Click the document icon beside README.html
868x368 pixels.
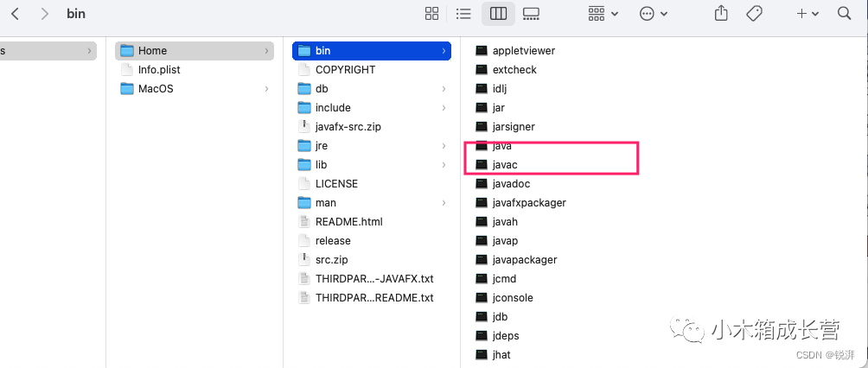pos(304,222)
